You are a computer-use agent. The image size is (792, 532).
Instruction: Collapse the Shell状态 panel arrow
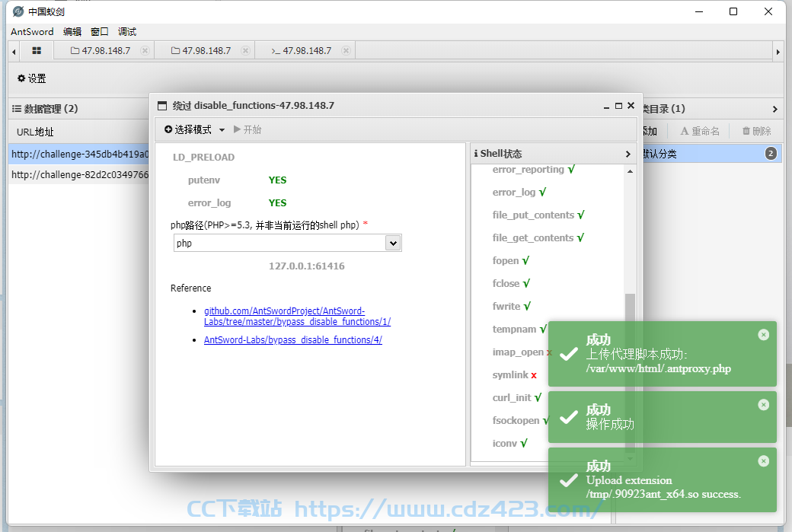(x=628, y=154)
